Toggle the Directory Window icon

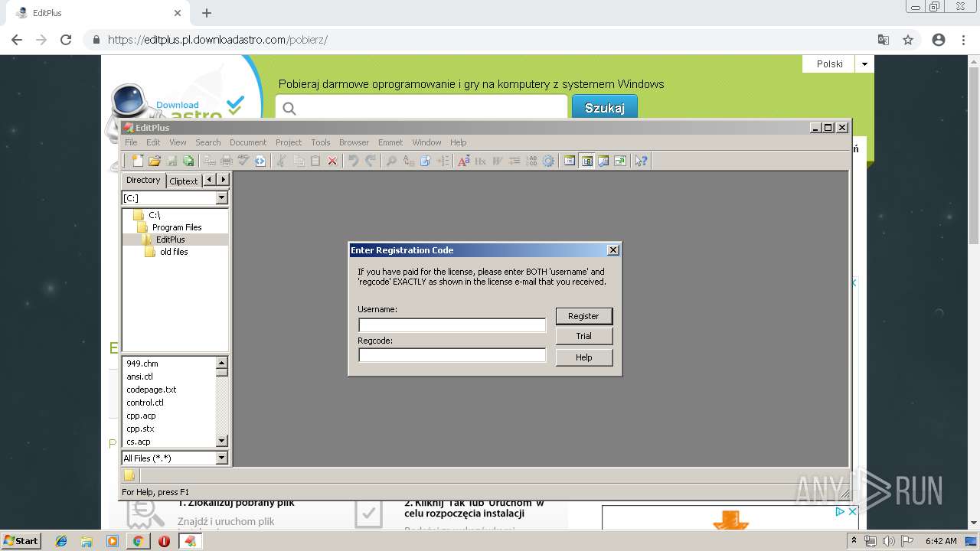point(586,161)
